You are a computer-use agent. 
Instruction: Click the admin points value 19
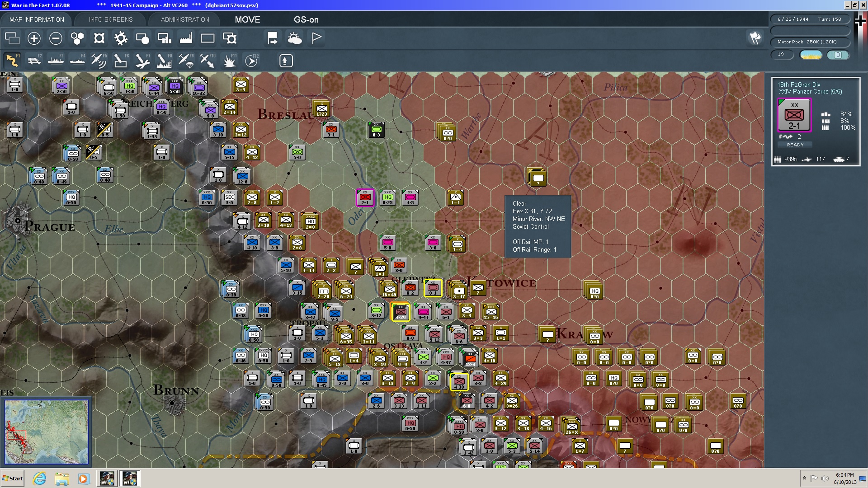[782, 54]
